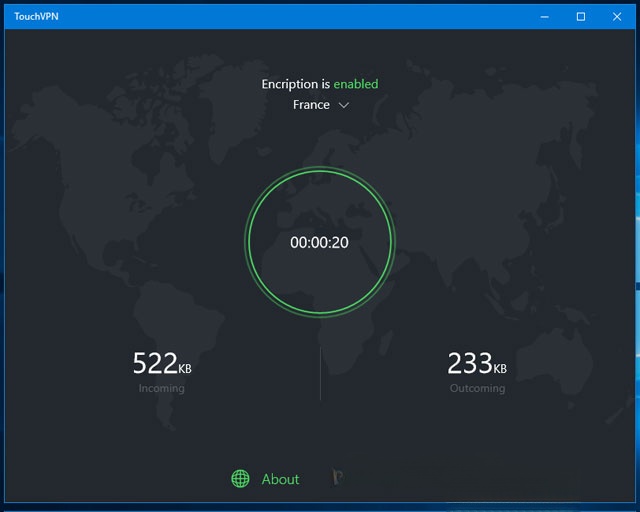Open the About link
The width and height of the screenshot is (640, 512).
tap(280, 479)
